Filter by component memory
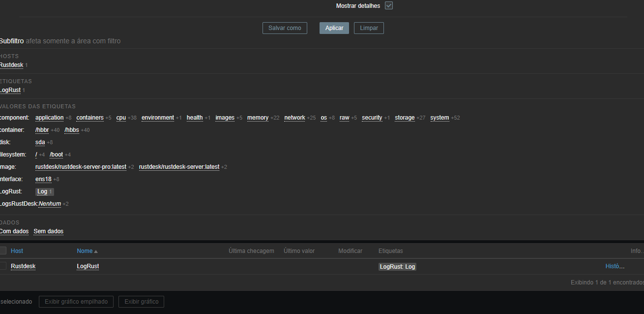This screenshot has height=314, width=644. [258, 118]
